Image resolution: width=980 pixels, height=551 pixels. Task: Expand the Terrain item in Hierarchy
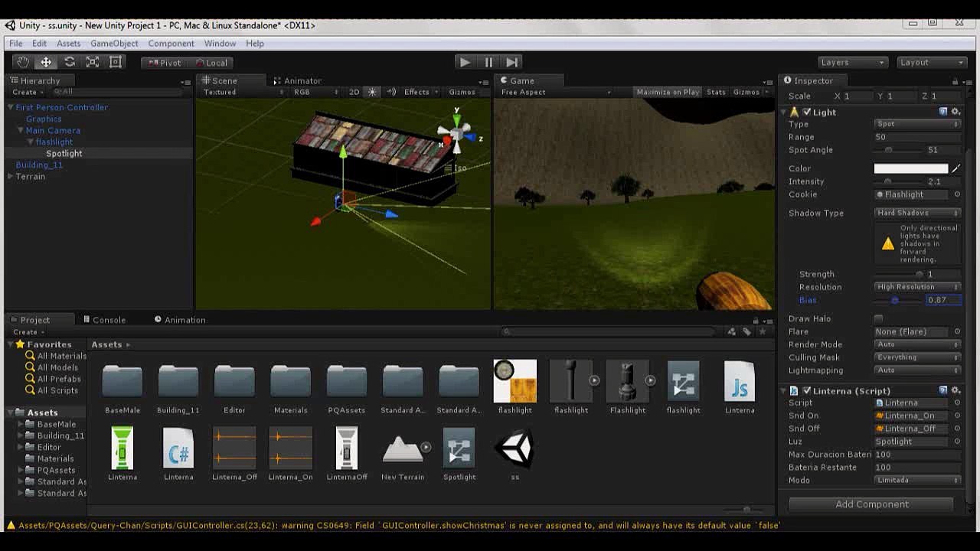tap(11, 176)
